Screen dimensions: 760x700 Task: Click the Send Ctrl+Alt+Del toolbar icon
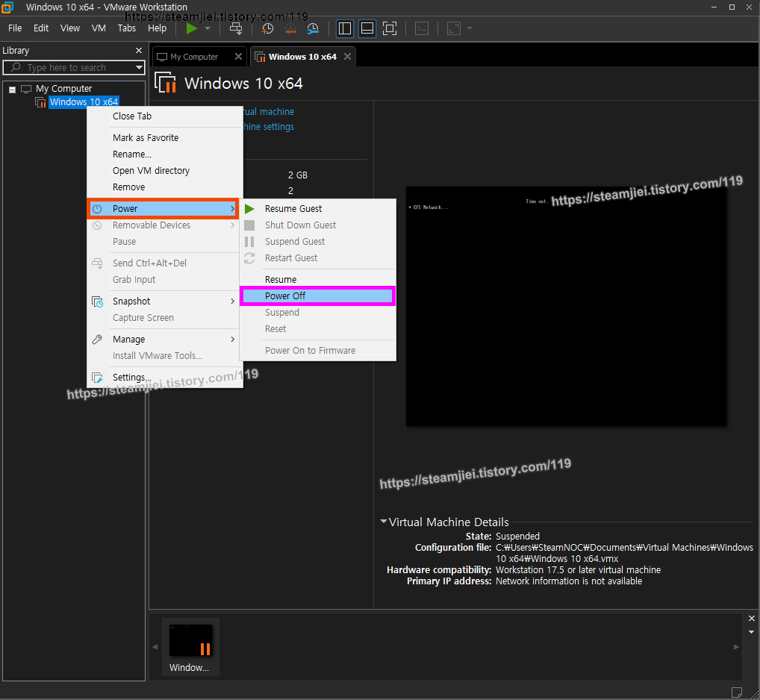tap(236, 28)
